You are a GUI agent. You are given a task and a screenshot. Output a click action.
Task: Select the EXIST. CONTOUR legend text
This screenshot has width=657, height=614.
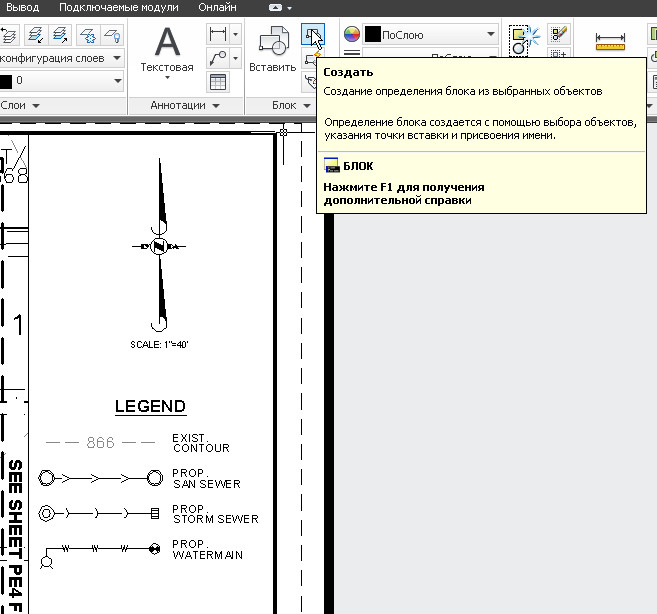point(201,443)
